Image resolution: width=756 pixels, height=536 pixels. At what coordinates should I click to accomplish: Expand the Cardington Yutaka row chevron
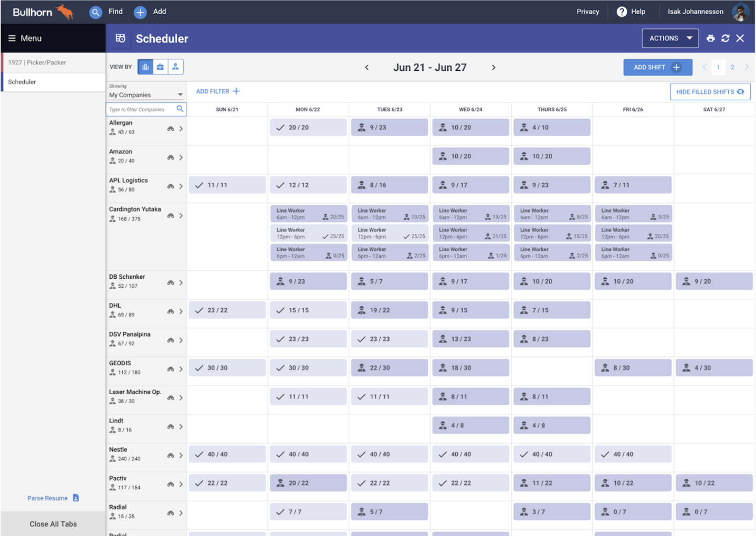tap(181, 215)
